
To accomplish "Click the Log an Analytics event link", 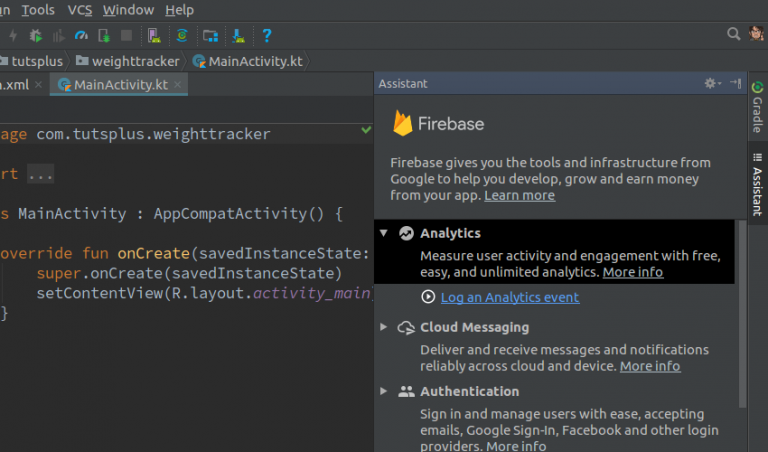I will [510, 297].
